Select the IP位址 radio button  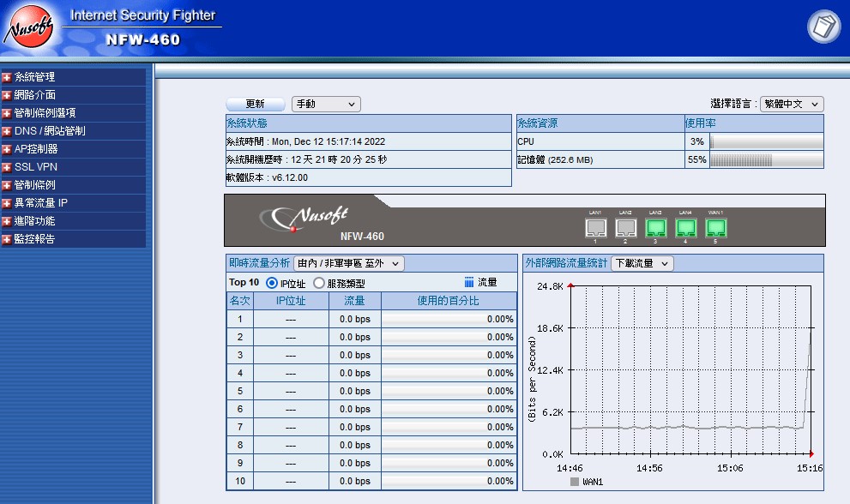[272, 283]
